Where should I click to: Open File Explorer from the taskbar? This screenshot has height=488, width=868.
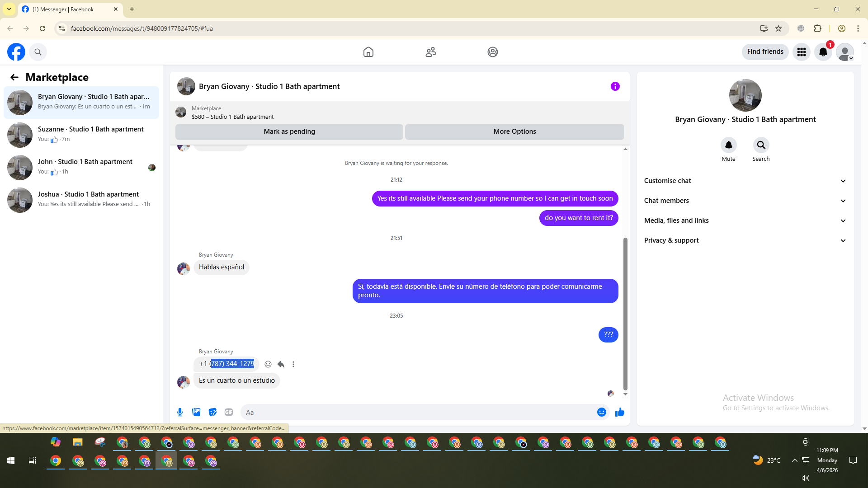78,442
